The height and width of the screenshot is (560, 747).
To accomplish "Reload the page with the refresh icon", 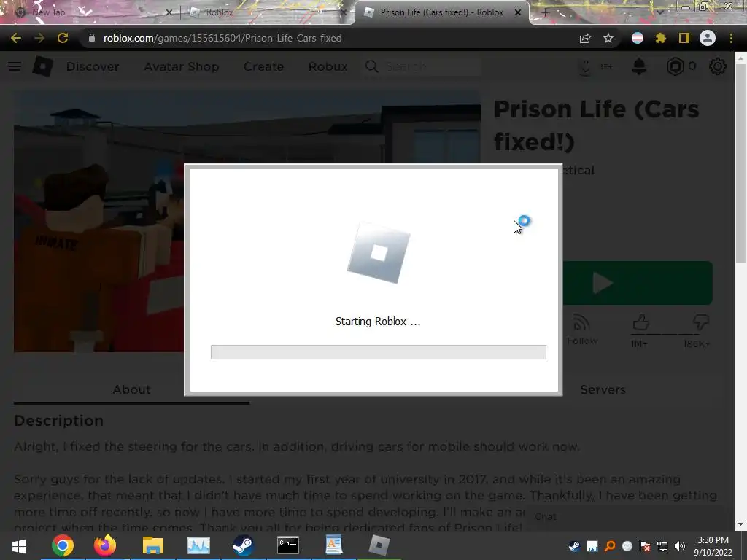I will (63, 38).
